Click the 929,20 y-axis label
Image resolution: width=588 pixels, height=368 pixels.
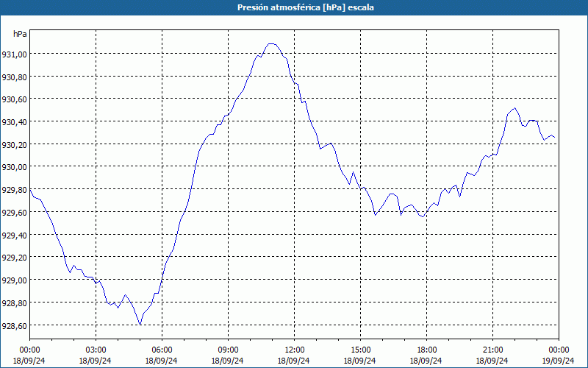[14, 258]
